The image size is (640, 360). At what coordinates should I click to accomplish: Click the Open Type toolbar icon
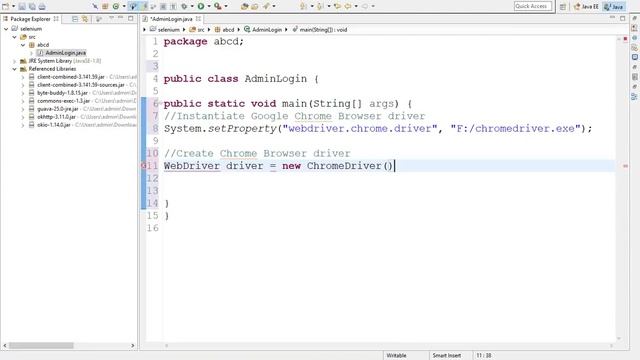click(244, 6)
